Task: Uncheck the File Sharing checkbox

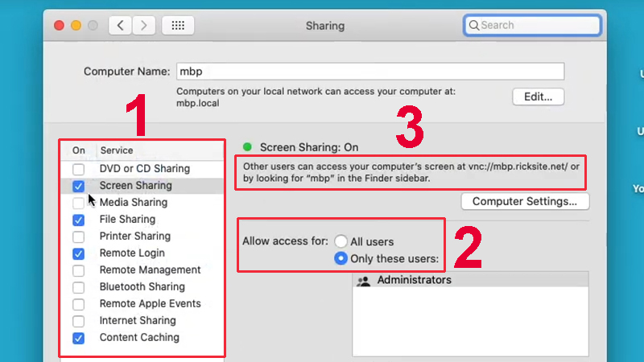Action: (x=78, y=220)
